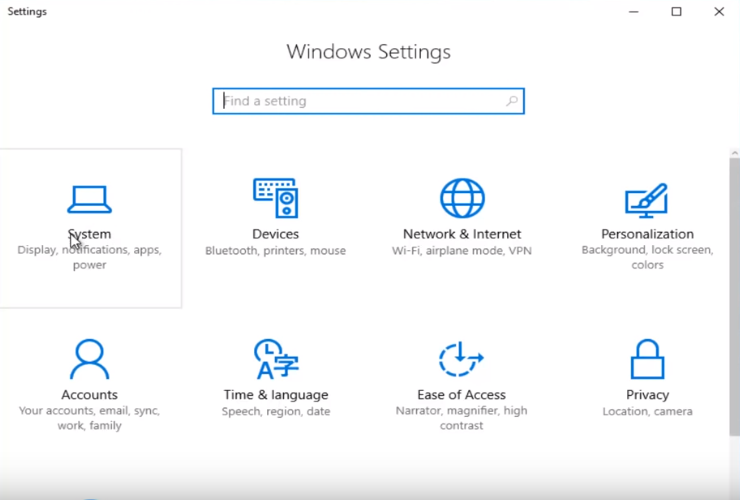Click 'Speech, region, date' description
This screenshot has width=740, height=500.
[x=276, y=412]
